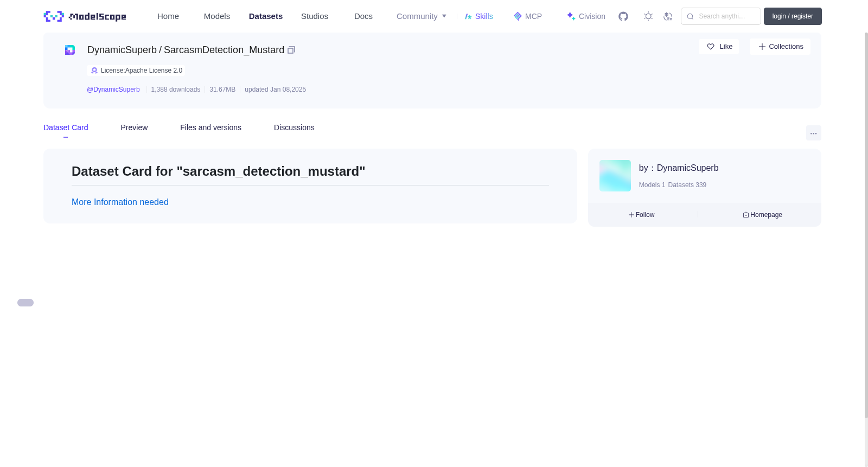This screenshot has width=868, height=467.
Task: Click the Civision star icon
Action: [x=571, y=16]
